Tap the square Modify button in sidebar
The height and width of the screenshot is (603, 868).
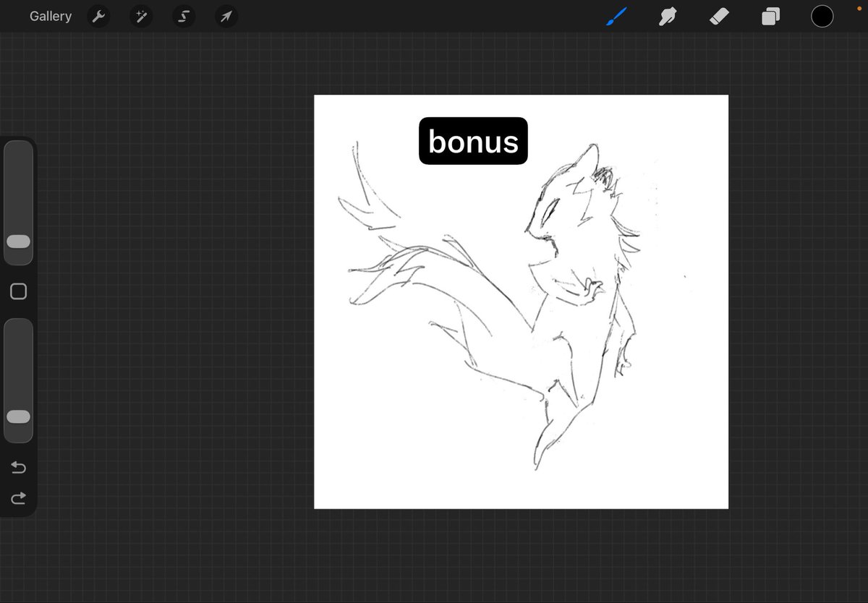(19, 291)
